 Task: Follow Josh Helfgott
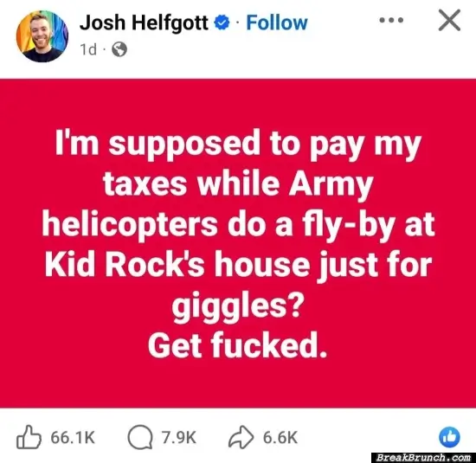coord(277,23)
